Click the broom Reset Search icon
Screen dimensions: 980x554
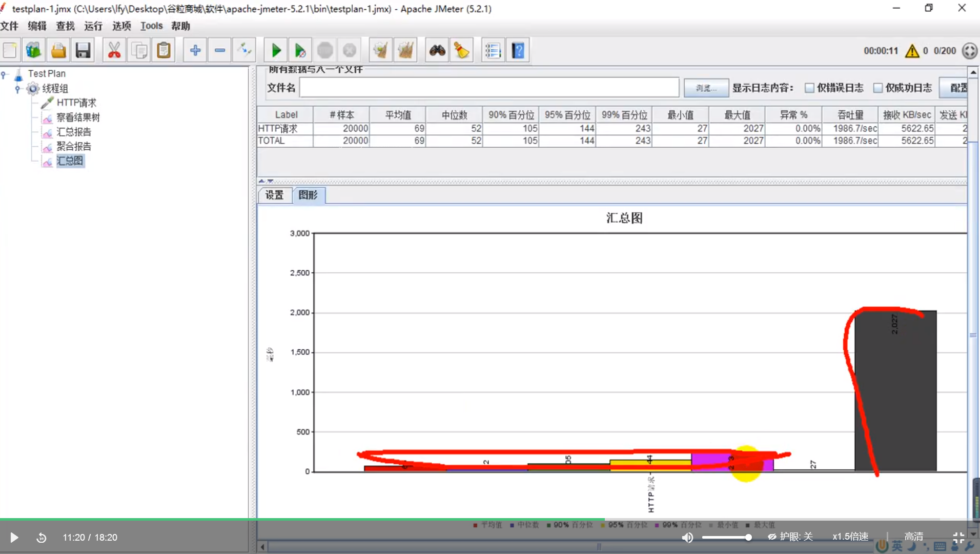click(461, 50)
